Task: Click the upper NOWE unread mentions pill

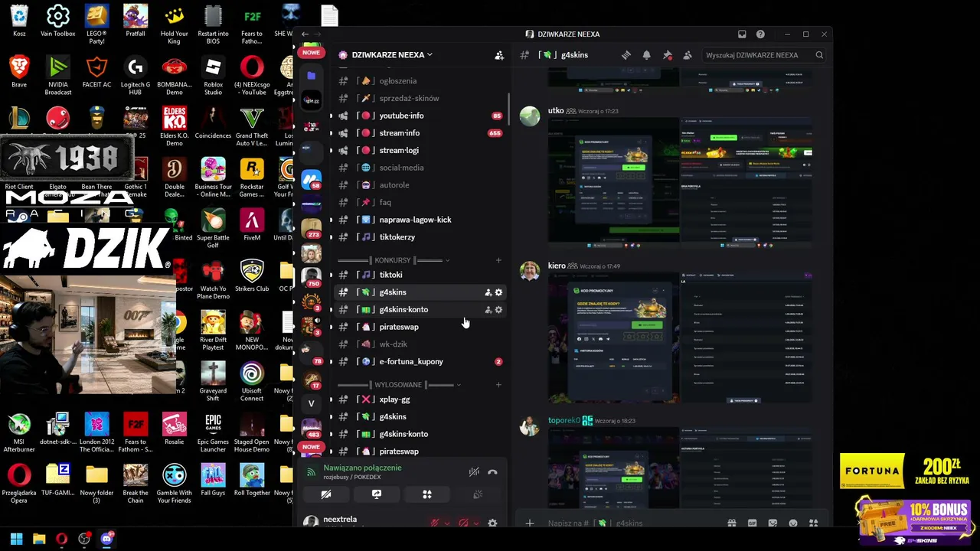Action: 311,53
